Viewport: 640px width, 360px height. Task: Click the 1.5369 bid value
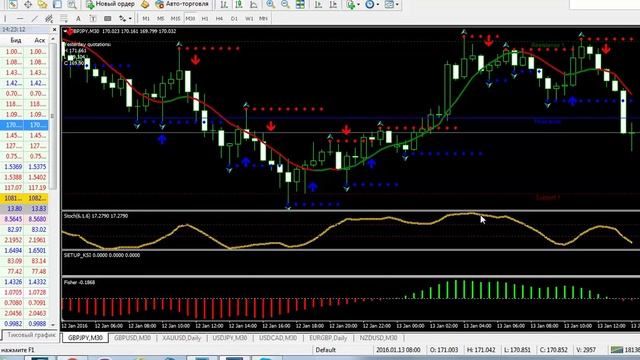click(x=13, y=167)
